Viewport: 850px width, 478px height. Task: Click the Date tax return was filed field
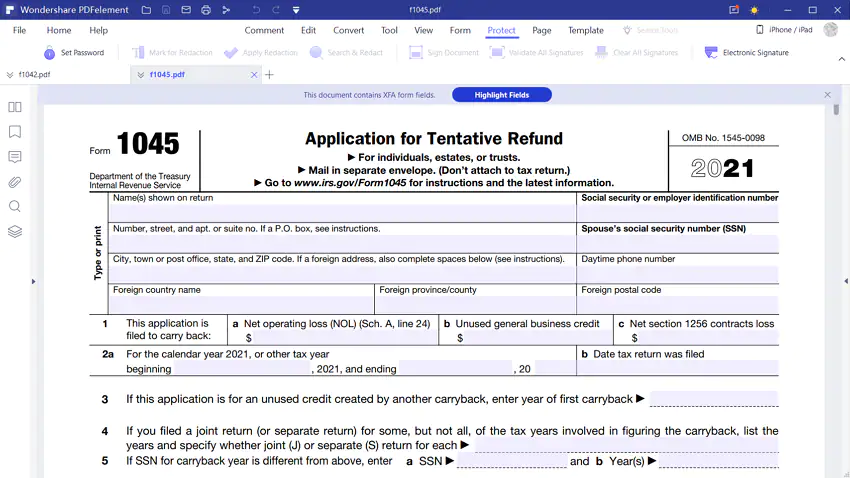(x=678, y=369)
